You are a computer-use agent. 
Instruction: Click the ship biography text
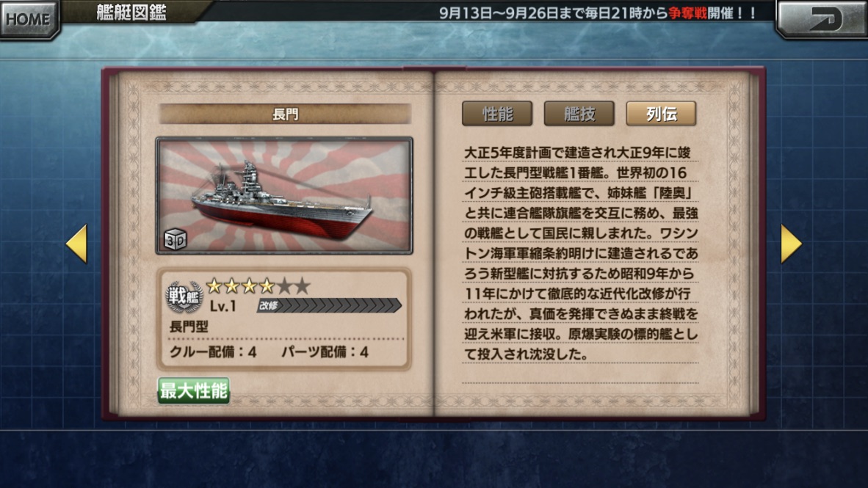click(581, 253)
